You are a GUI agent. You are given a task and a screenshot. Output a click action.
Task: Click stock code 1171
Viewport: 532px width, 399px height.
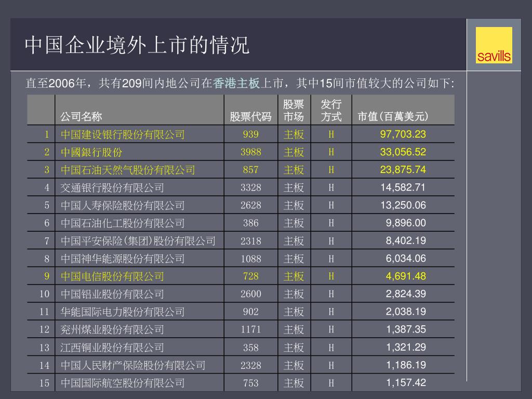point(251,329)
